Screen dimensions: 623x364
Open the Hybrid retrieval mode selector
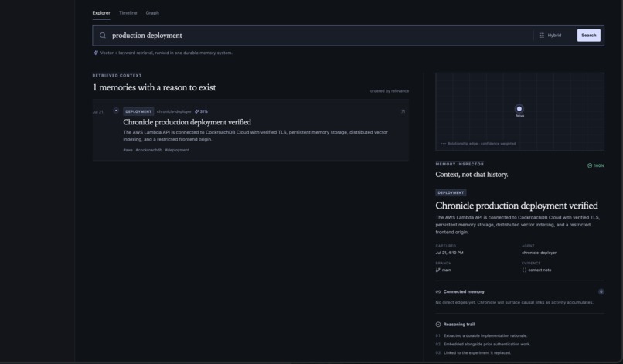550,36
